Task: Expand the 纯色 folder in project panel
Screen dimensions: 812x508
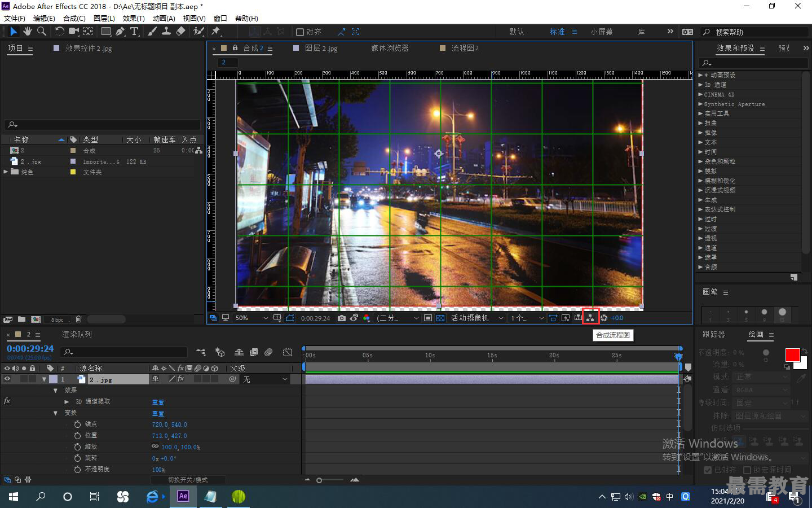Action: click(6, 172)
